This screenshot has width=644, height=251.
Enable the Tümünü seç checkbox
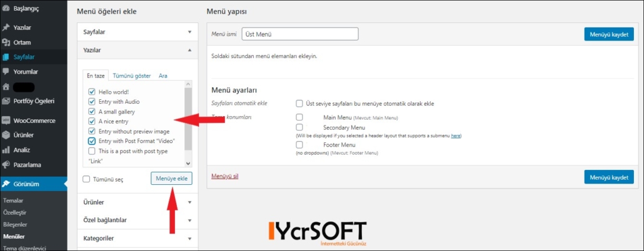(86, 179)
